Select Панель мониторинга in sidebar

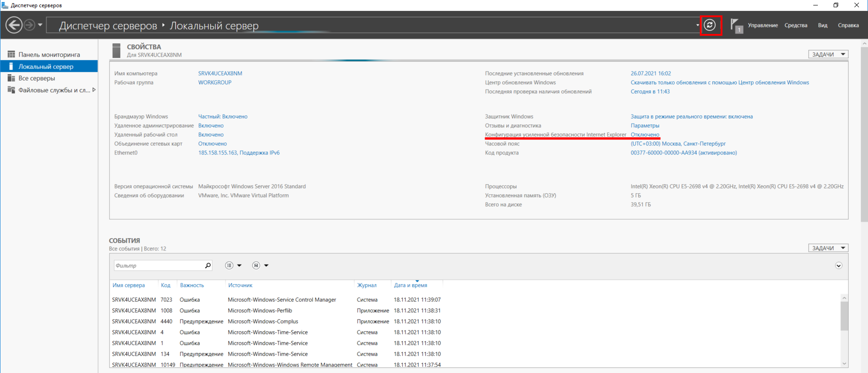49,55
